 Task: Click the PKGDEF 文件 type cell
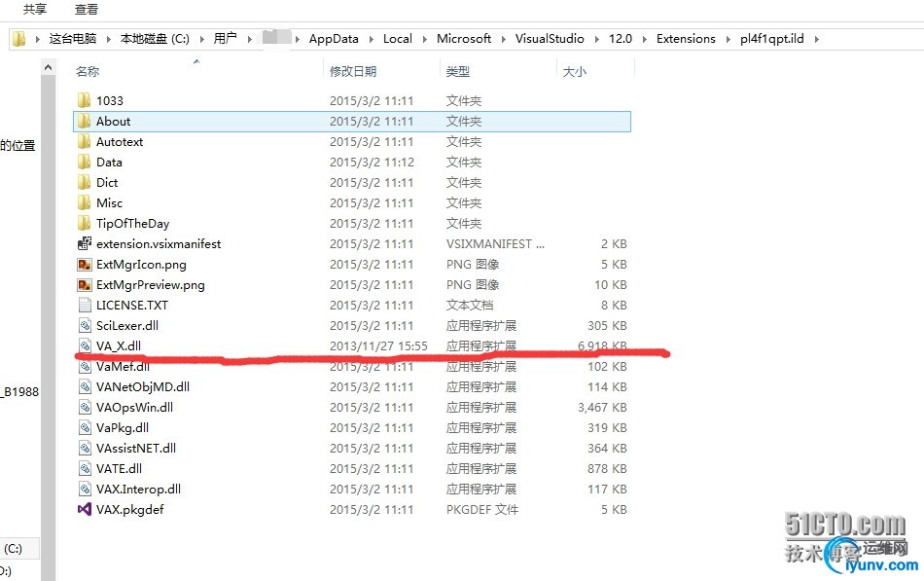pyautogui.click(x=482, y=509)
